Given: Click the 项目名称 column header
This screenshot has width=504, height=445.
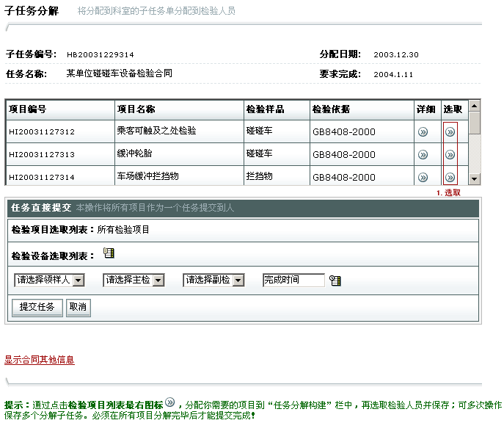Looking at the screenshot, I should (x=136, y=109).
